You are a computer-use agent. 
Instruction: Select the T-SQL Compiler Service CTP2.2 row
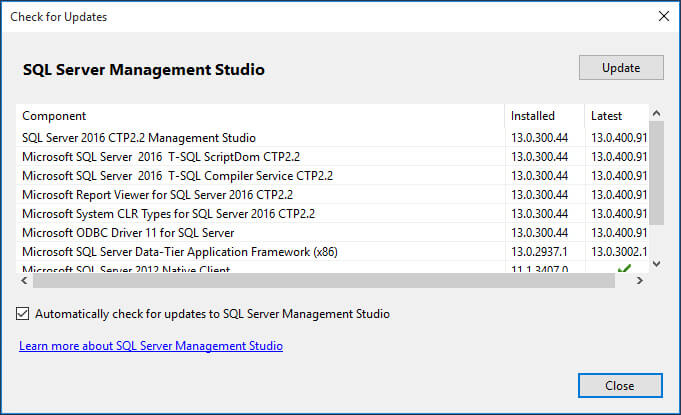click(x=177, y=176)
